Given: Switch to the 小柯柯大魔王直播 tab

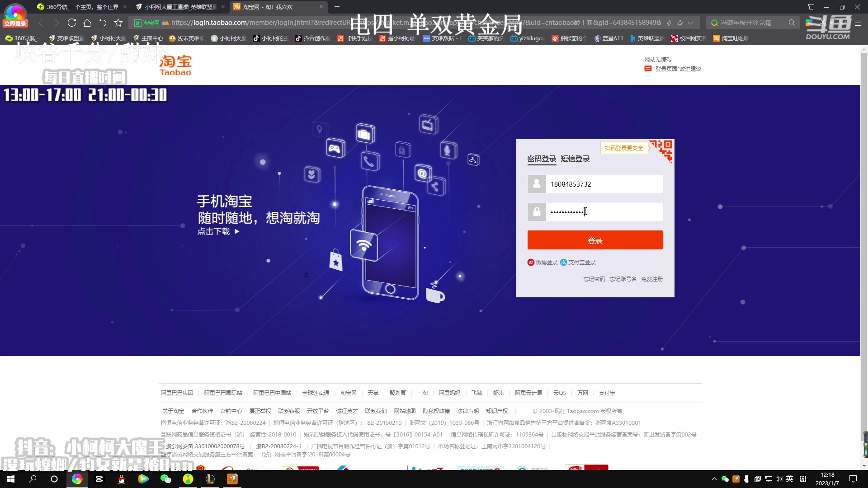Looking at the screenshot, I should pos(179,7).
